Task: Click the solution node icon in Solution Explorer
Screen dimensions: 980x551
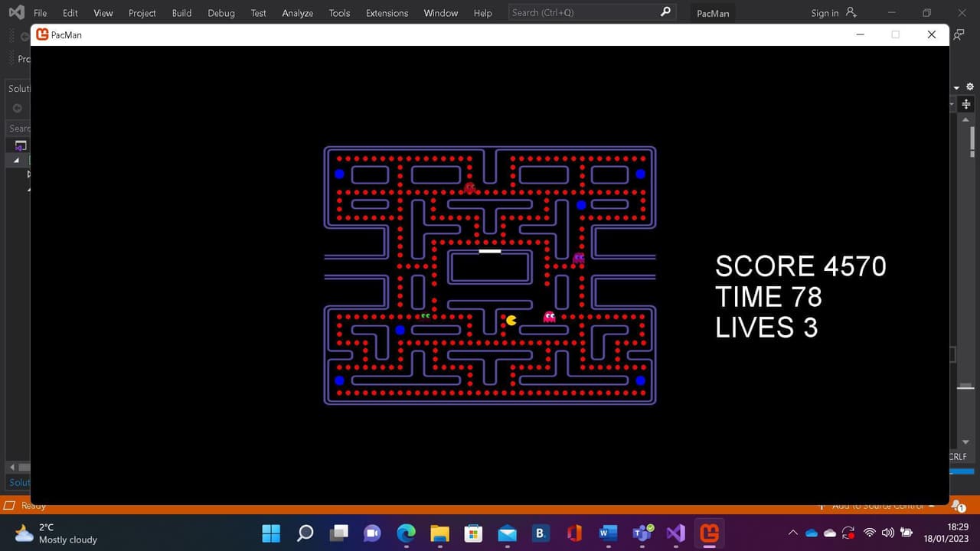Action: tap(21, 145)
